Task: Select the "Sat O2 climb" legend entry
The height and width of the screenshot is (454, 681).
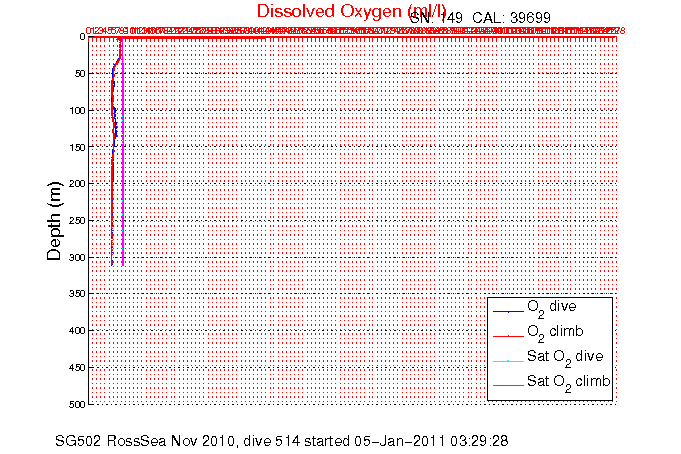Action: pos(569,383)
